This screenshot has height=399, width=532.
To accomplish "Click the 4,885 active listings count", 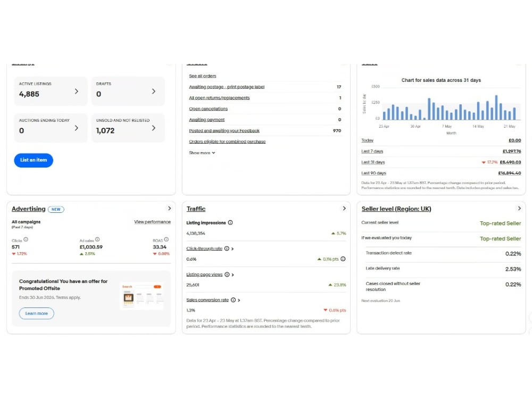I will pos(29,94).
